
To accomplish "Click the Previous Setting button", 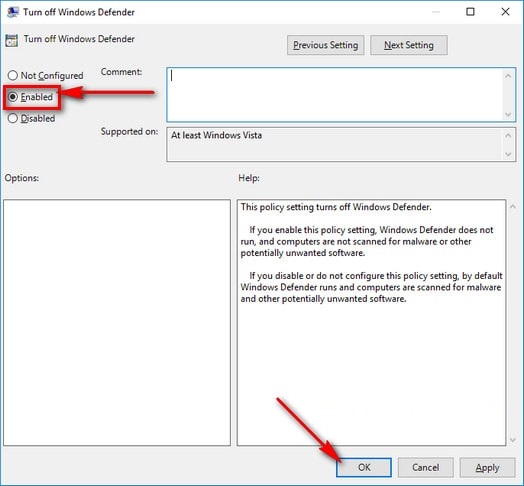I will (325, 45).
